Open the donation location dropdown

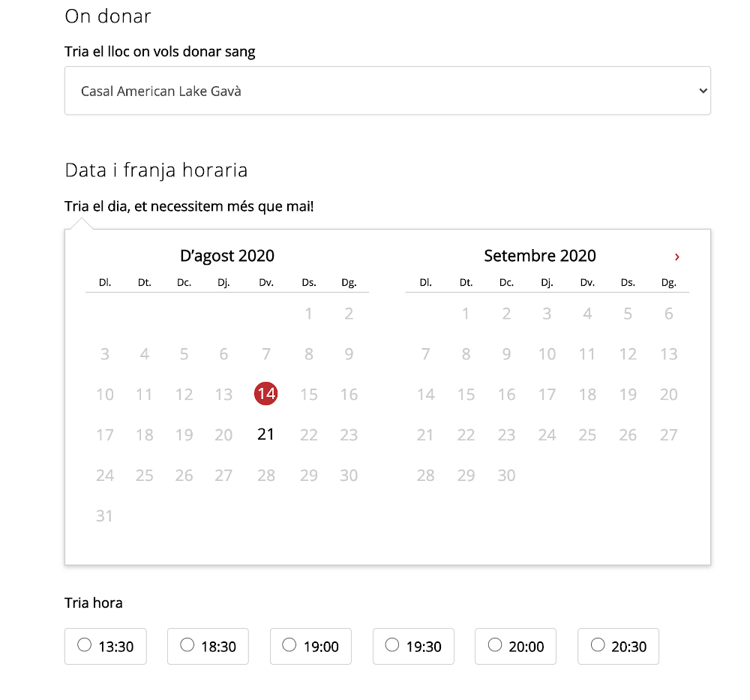[x=388, y=91]
